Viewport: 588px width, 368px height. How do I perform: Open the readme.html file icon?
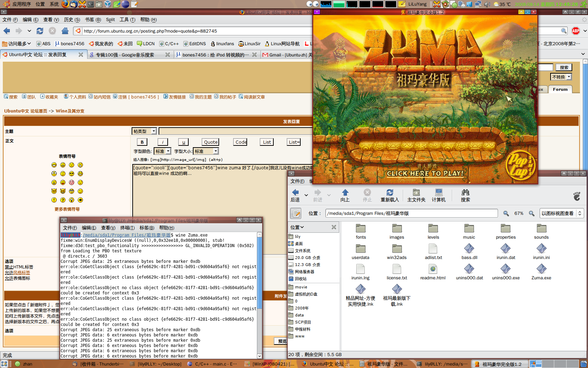click(x=433, y=269)
